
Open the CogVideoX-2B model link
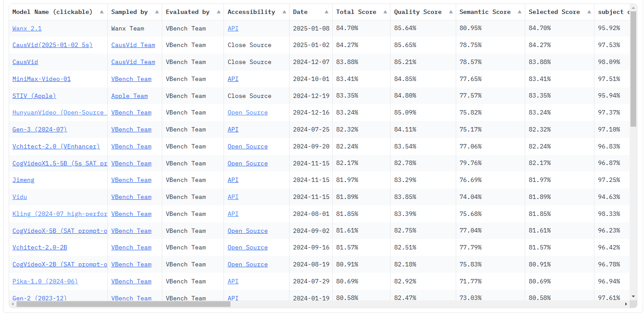(60, 264)
